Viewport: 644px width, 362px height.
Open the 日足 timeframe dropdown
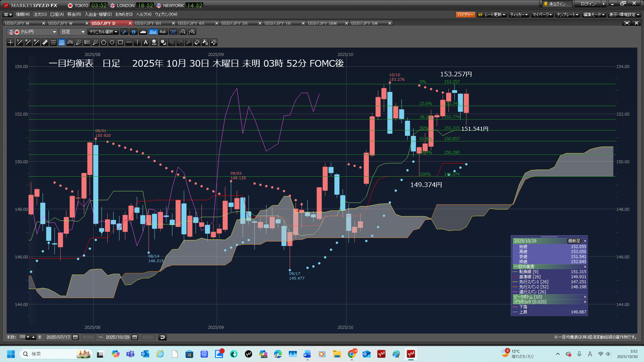click(x=73, y=32)
